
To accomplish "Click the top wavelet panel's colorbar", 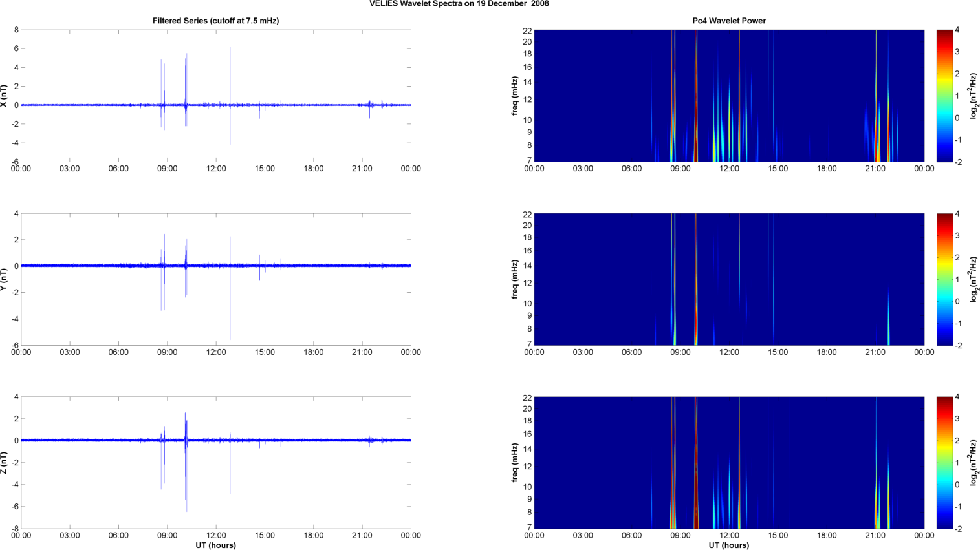I will [x=944, y=96].
